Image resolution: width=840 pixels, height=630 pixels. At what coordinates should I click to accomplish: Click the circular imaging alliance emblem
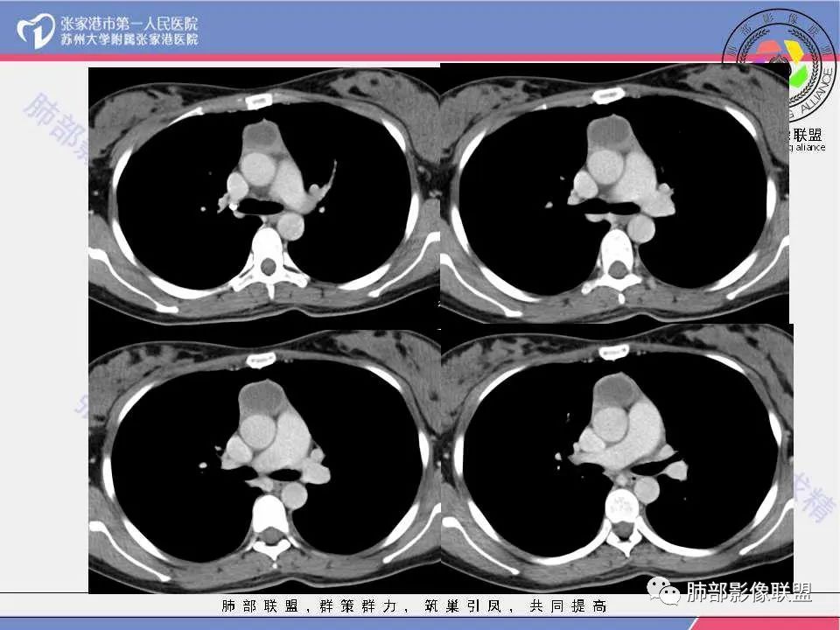point(780,60)
